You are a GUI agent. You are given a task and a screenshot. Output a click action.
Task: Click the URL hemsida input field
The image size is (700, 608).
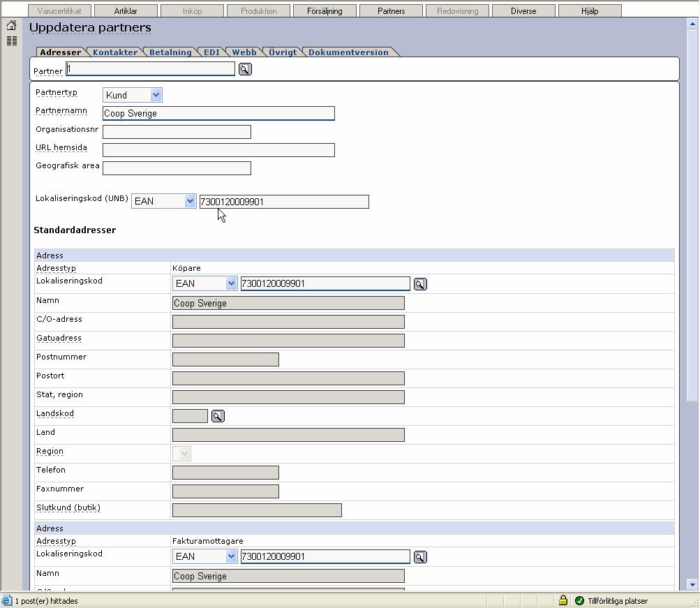point(218,150)
